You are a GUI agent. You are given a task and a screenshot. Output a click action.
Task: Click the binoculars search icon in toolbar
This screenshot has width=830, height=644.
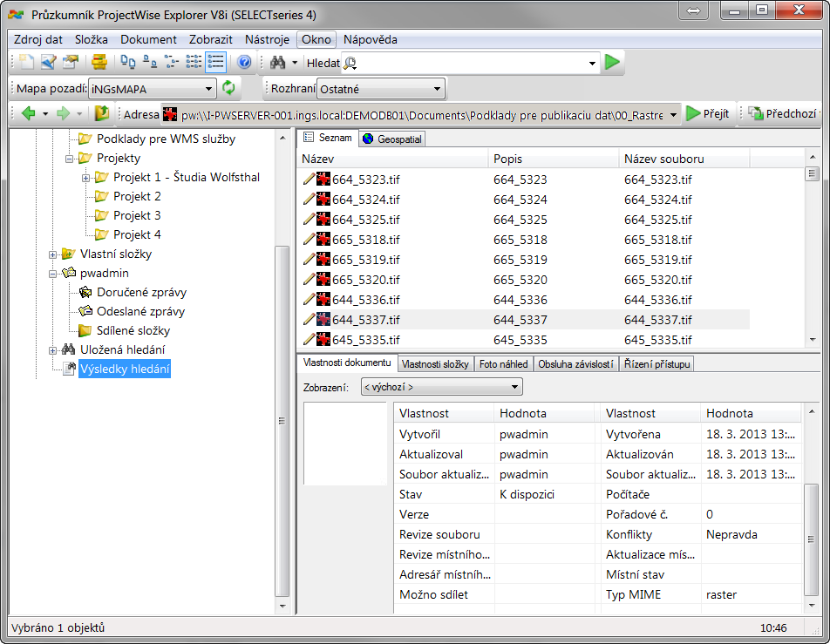(x=278, y=63)
